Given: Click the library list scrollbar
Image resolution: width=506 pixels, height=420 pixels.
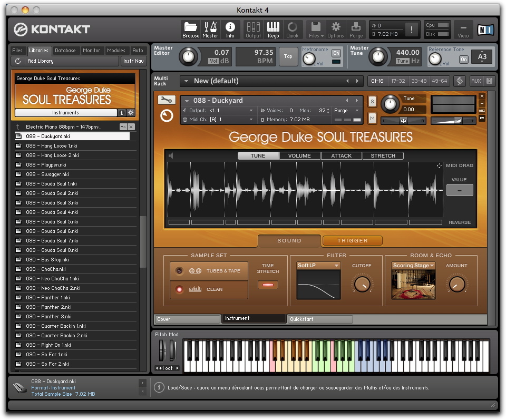Looking at the screenshot, I should click(x=143, y=242).
